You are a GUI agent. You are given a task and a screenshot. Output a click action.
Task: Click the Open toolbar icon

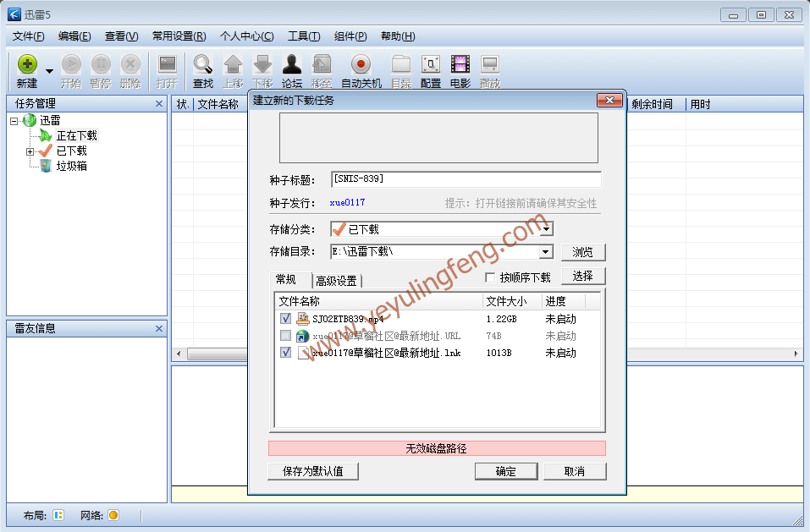click(168, 64)
